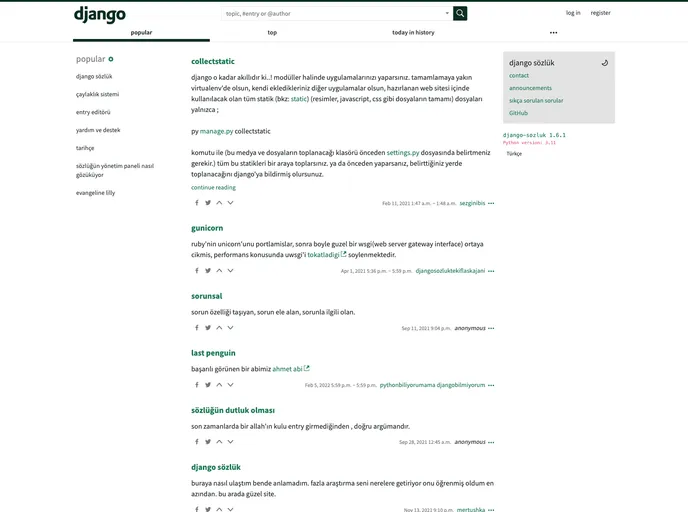Click the django logo
This screenshot has height=512, width=688.
click(100, 14)
